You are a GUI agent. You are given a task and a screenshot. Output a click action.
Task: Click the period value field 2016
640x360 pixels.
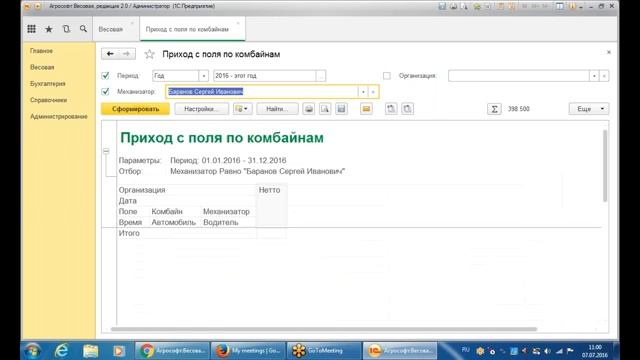tap(264, 76)
